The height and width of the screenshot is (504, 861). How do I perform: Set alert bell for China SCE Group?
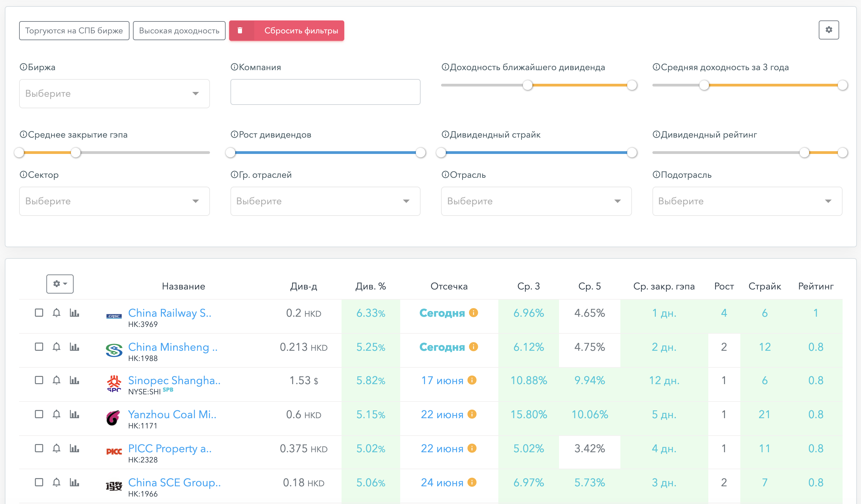point(56,482)
